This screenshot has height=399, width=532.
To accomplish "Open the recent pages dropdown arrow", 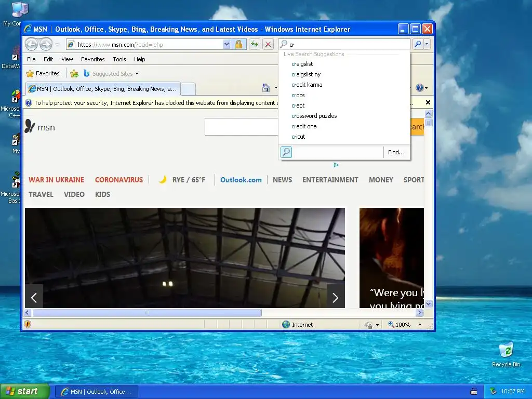I will coord(57,45).
